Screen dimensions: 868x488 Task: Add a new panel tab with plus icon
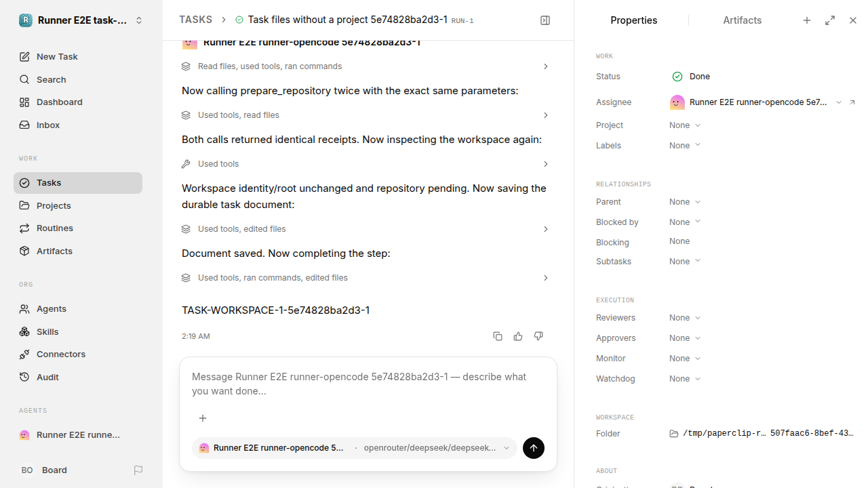tap(807, 20)
